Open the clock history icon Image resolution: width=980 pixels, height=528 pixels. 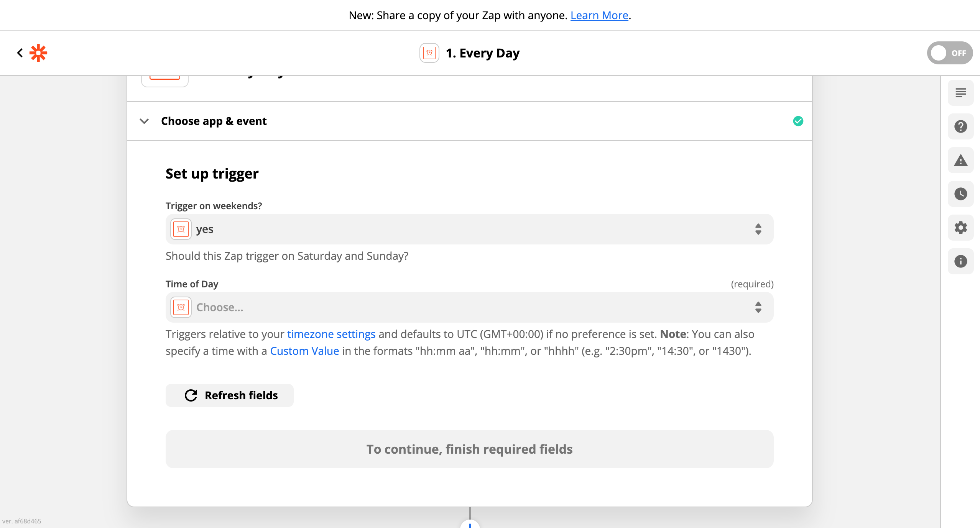960,194
